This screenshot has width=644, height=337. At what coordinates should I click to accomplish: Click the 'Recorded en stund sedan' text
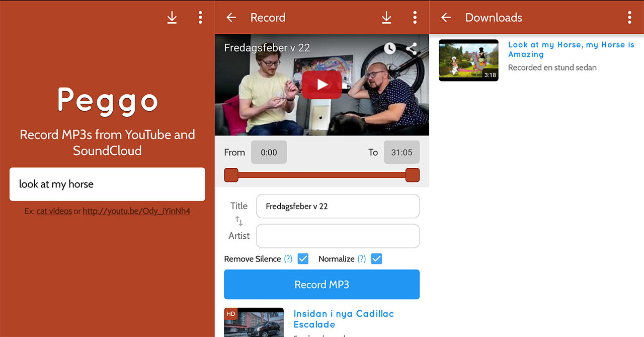(552, 68)
